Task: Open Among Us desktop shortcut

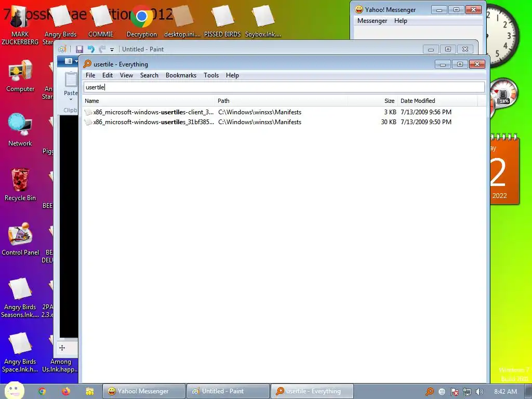Action: coord(60,353)
